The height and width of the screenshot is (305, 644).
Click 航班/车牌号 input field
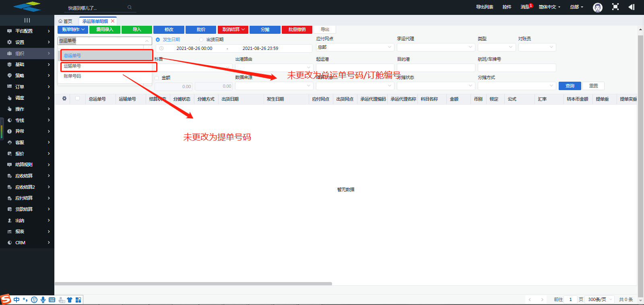coord(517,68)
